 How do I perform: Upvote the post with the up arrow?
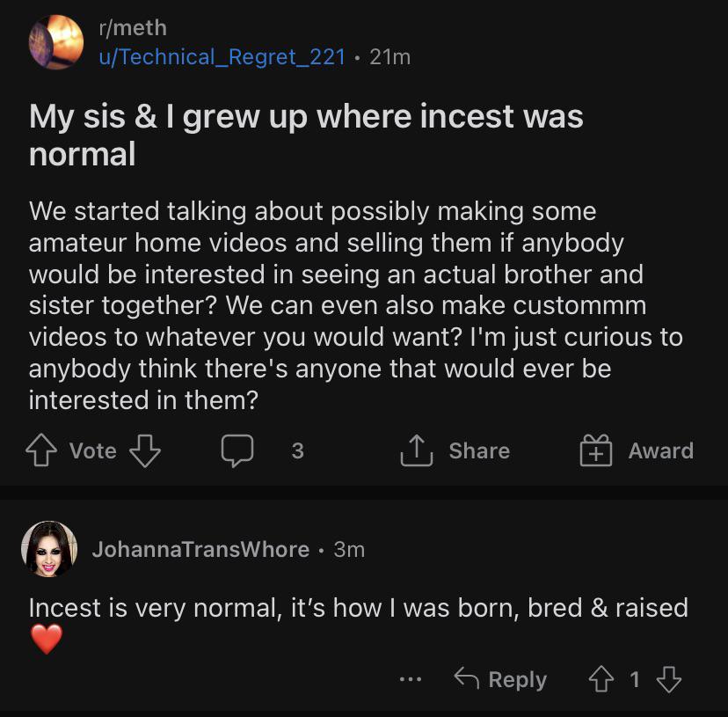(42, 451)
